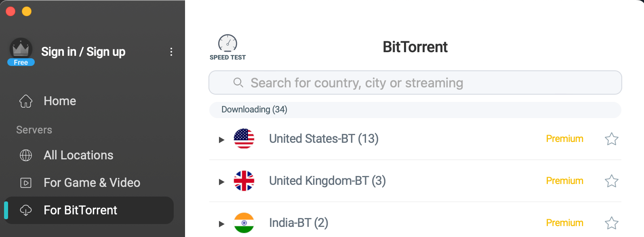Focus the country, city or streaming search box

click(415, 83)
